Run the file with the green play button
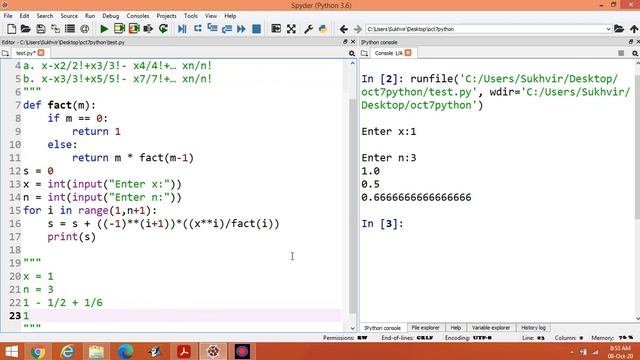Image resolution: width=640 pixels, height=360 pixels. click(104, 29)
